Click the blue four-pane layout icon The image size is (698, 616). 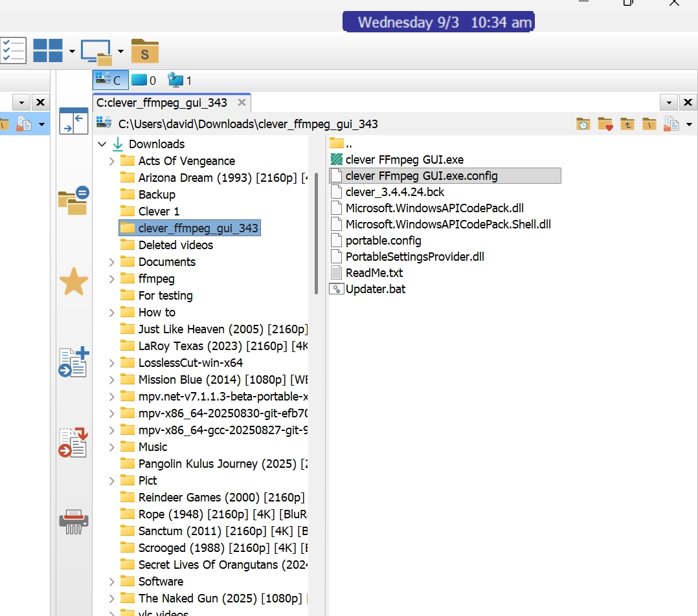tap(48, 50)
